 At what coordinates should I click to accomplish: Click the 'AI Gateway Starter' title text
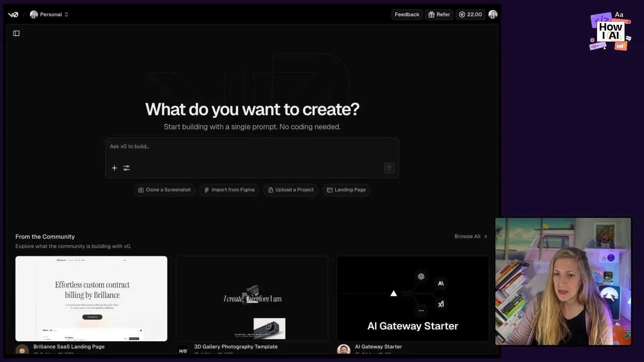(x=378, y=347)
